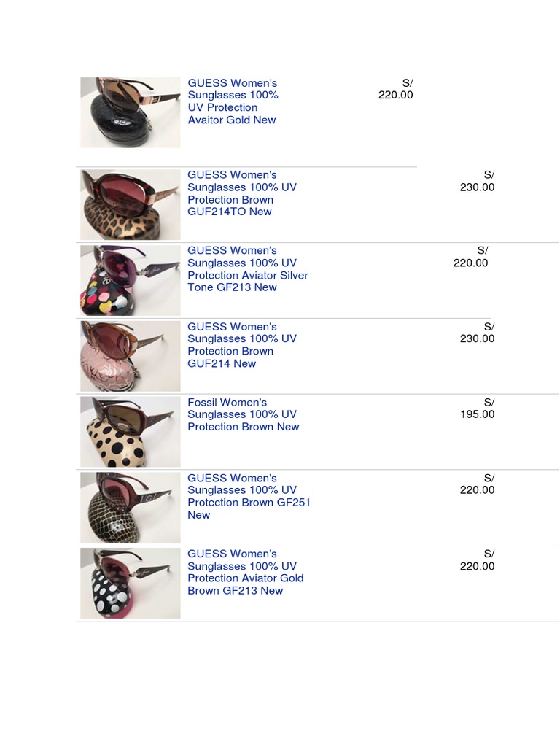Click the S/ 220.00 price of Avaitor Gold

[396, 89]
